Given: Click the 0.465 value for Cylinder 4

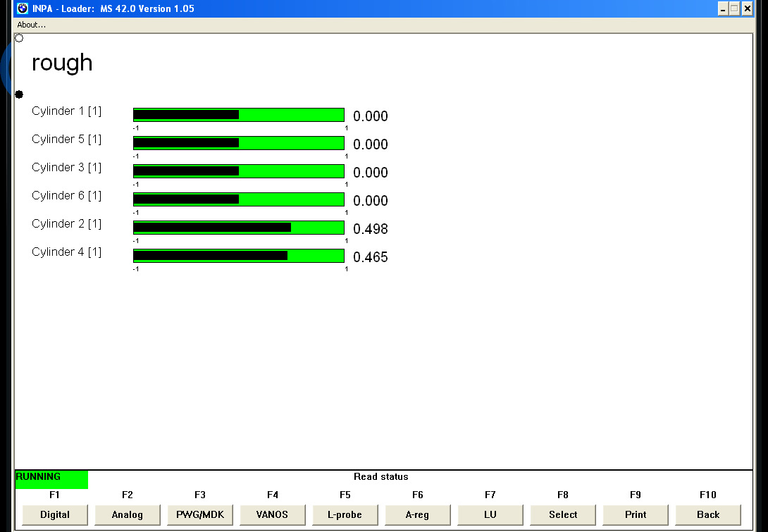Looking at the screenshot, I should click(x=371, y=257).
